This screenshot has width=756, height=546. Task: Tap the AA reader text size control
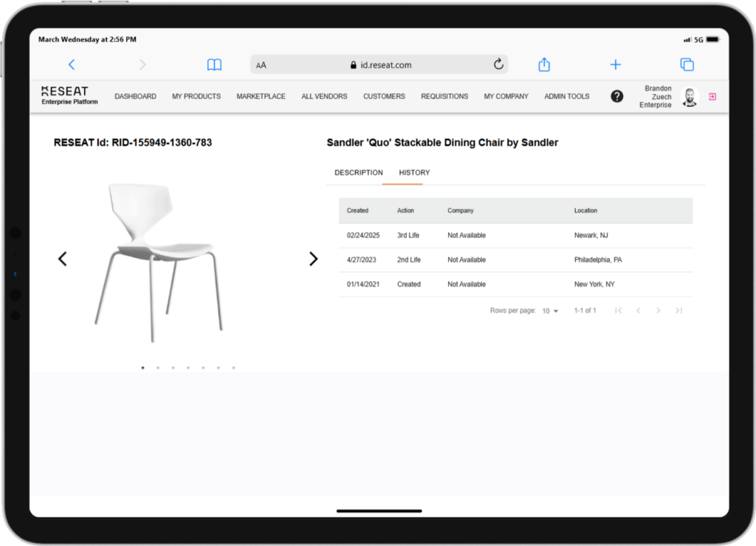pos(261,65)
